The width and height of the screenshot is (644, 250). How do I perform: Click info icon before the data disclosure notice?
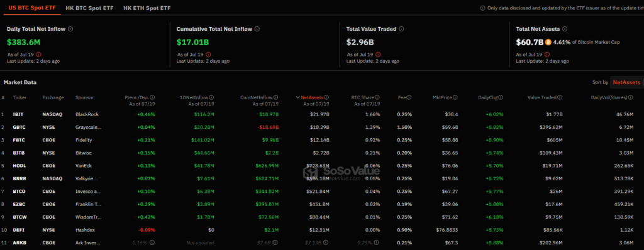[482, 8]
